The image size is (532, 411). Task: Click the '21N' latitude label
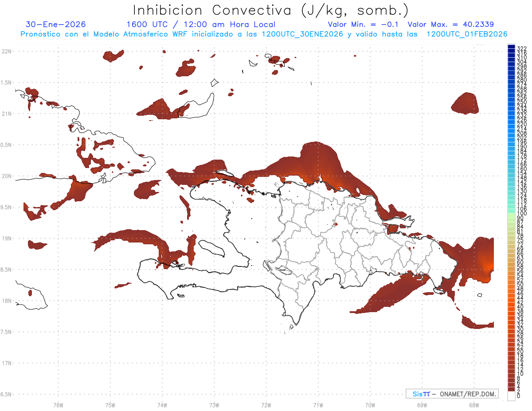pyautogui.click(x=6, y=114)
